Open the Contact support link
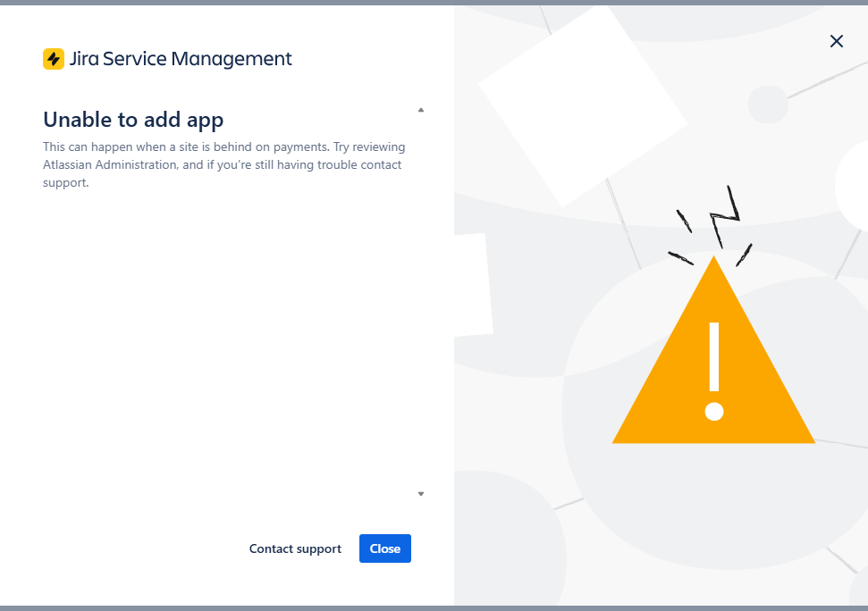 [x=295, y=548]
